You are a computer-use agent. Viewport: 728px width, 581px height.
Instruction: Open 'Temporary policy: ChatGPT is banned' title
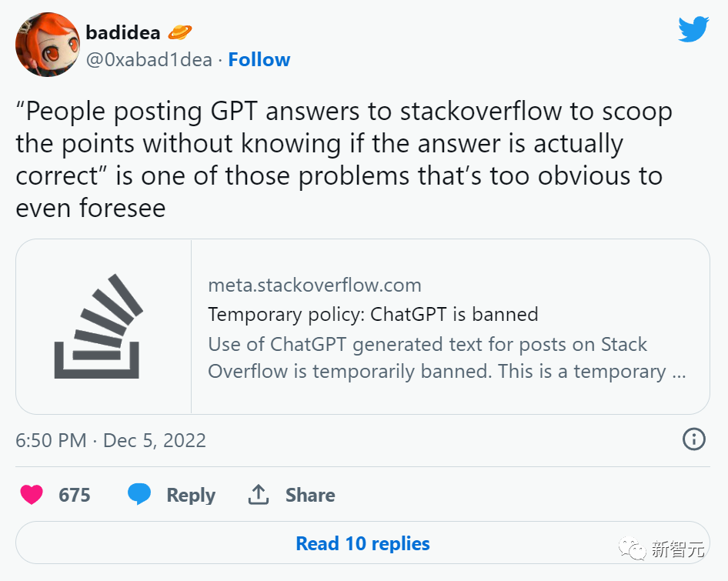[373, 315]
